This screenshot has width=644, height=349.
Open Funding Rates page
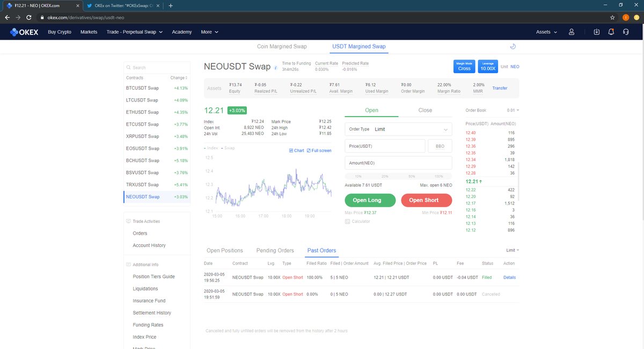148,325
